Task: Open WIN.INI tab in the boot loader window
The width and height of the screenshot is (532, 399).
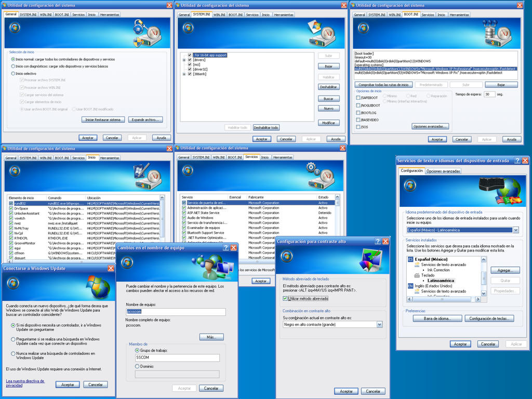Action: 394,15
